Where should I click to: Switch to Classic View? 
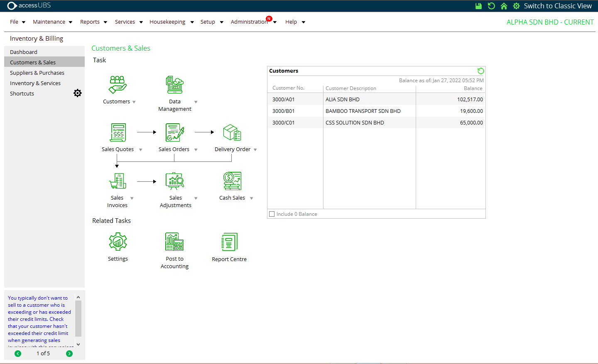click(557, 6)
